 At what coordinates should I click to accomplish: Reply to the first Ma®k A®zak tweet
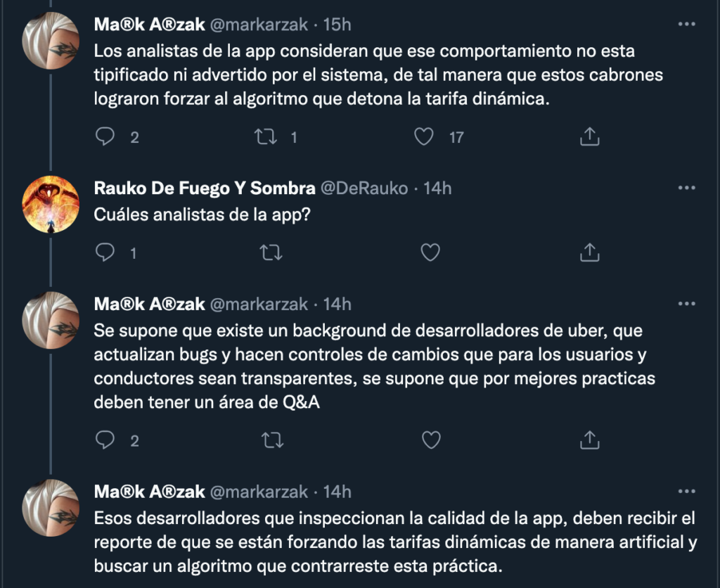tap(105, 137)
